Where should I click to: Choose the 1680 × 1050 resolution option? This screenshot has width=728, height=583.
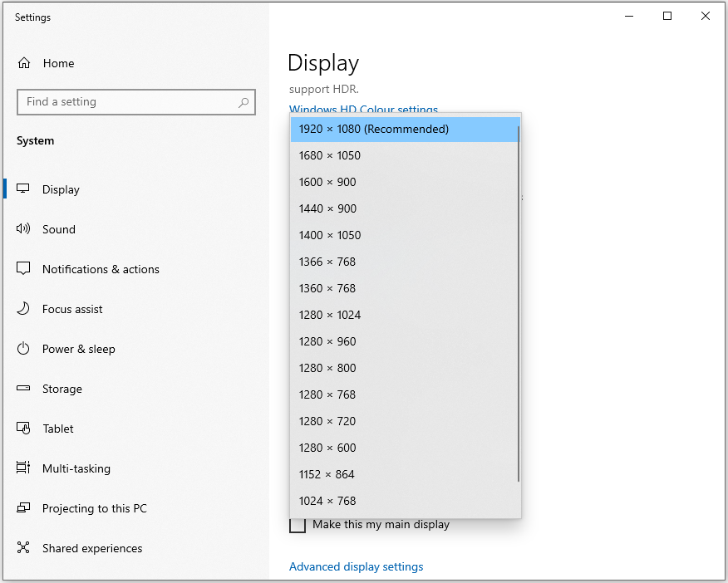point(405,155)
